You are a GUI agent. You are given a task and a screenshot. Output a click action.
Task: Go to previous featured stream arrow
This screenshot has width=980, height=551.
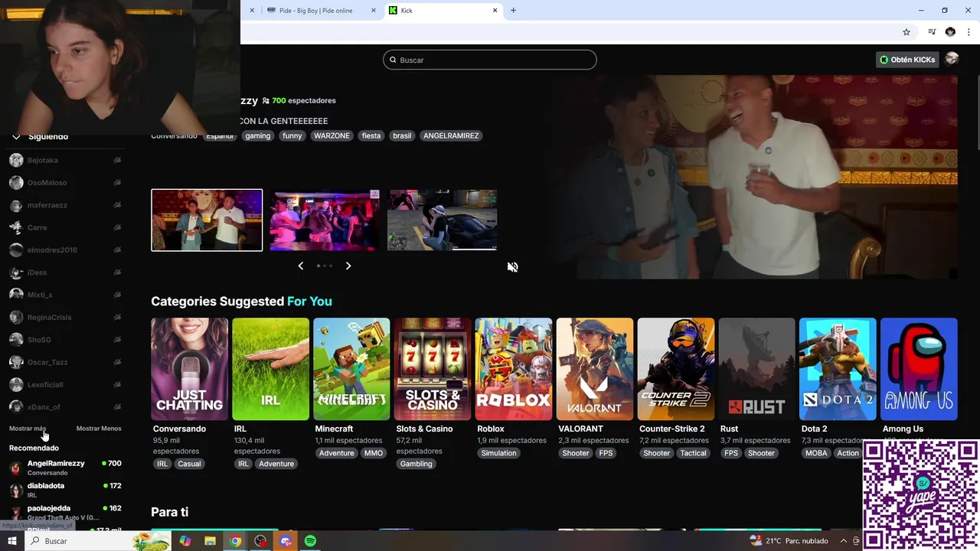click(x=300, y=266)
